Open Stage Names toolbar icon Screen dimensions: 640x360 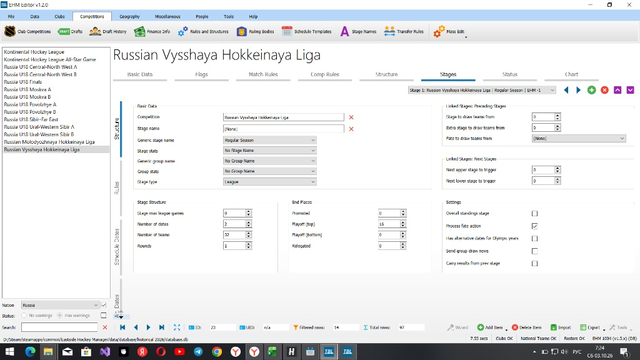(345, 31)
